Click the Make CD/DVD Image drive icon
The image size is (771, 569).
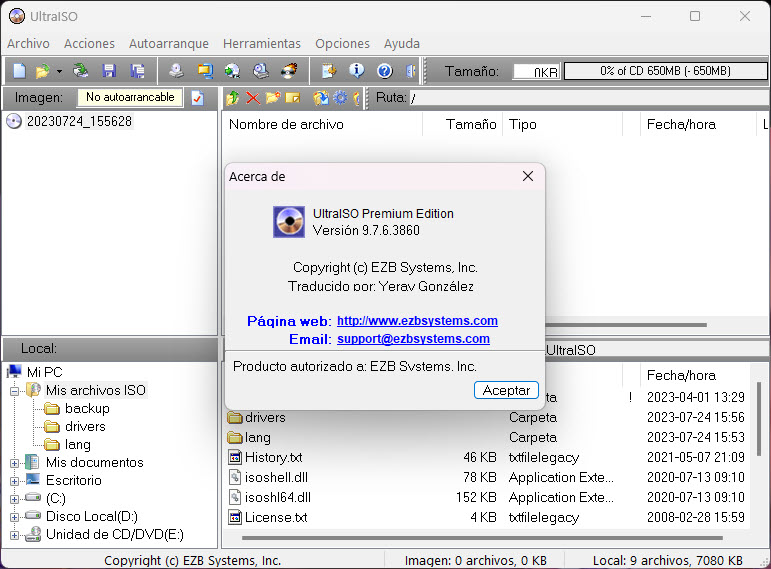point(176,71)
